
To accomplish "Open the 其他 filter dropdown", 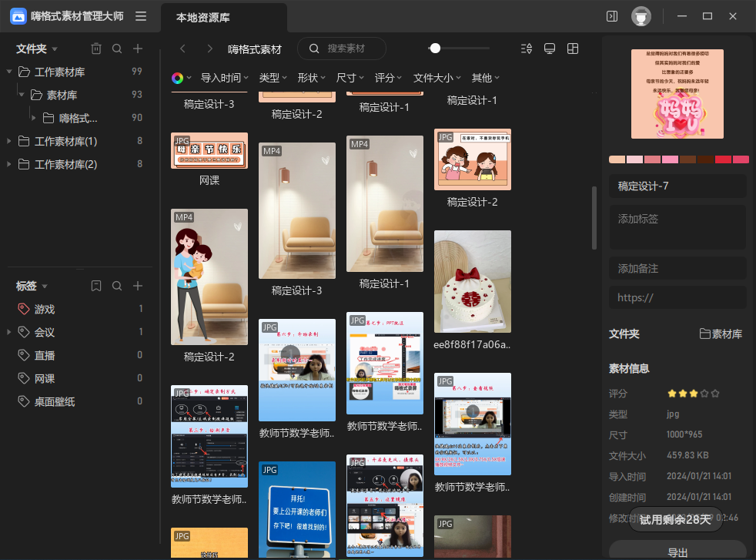I will 486,78.
